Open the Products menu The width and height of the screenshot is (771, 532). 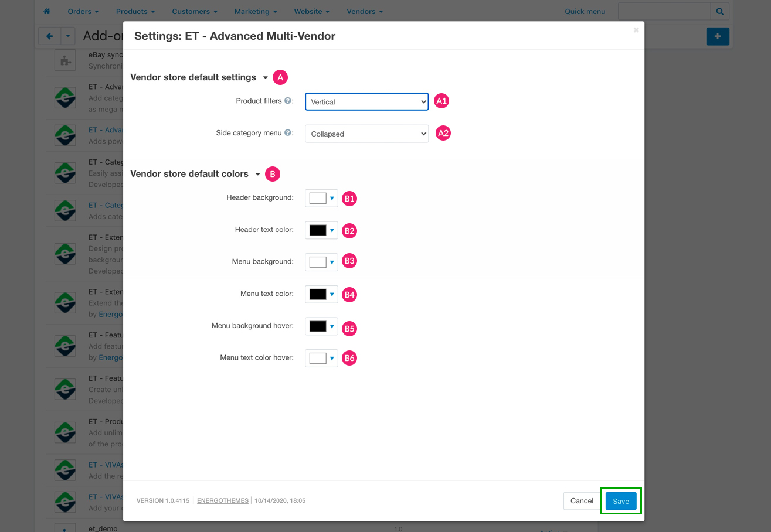click(x=135, y=11)
